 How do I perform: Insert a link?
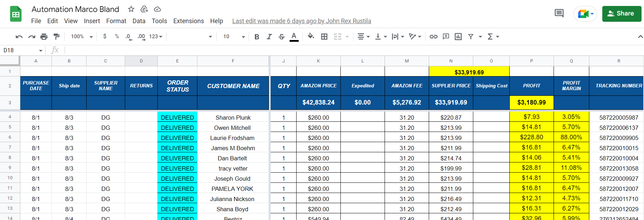[x=434, y=36]
